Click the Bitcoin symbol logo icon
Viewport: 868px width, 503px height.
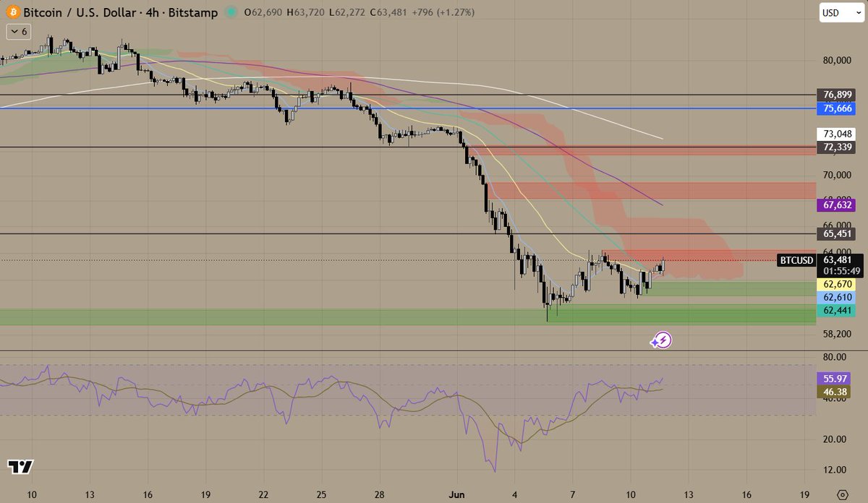[12, 12]
